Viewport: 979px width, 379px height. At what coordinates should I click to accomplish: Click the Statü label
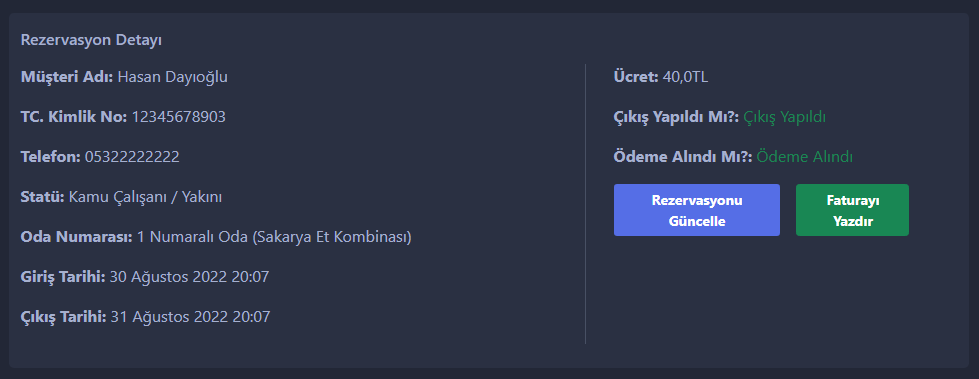click(42, 197)
